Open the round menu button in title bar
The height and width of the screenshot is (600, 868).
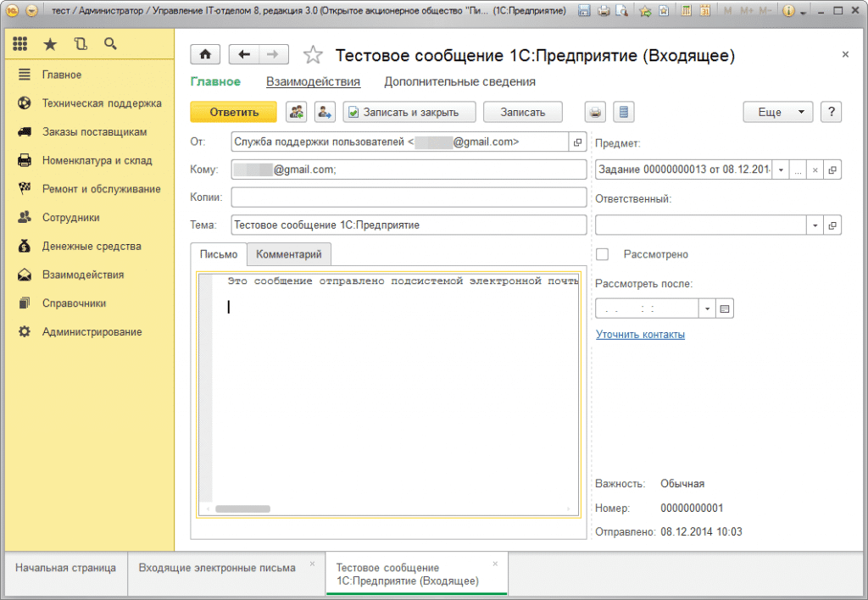tap(31, 10)
